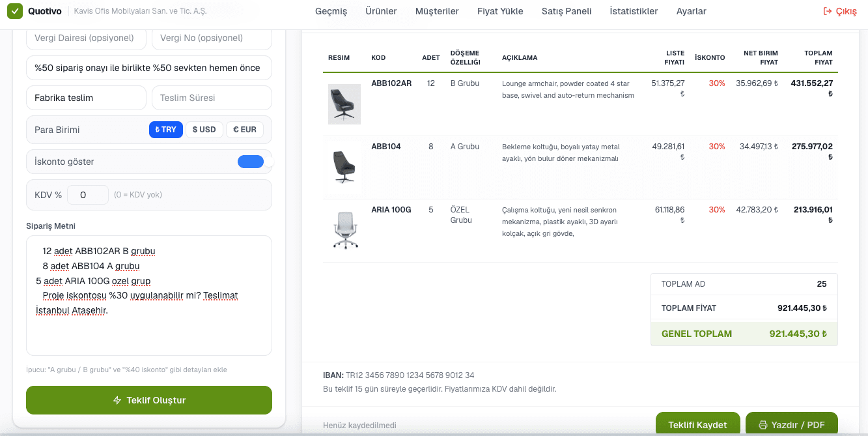Select USD currency option
The image size is (868, 436).
(204, 130)
